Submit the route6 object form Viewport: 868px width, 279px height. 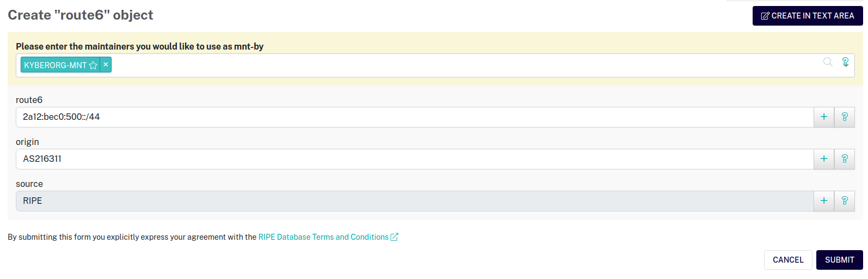(839, 260)
